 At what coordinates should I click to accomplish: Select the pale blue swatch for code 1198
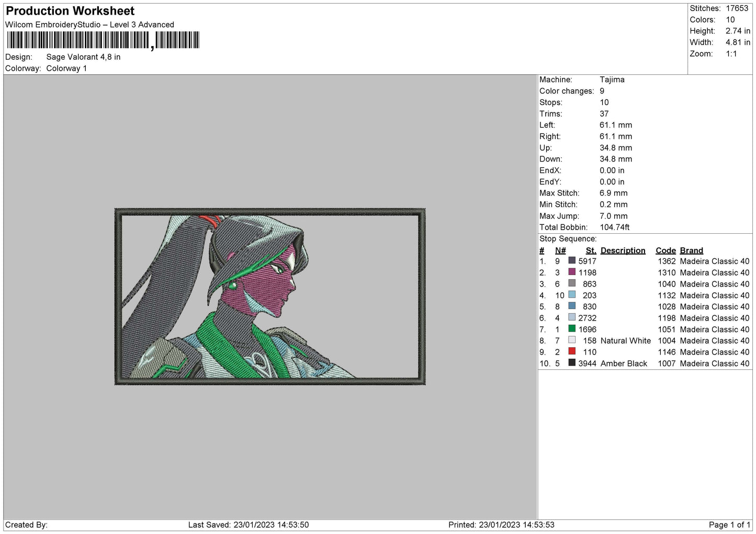point(572,317)
